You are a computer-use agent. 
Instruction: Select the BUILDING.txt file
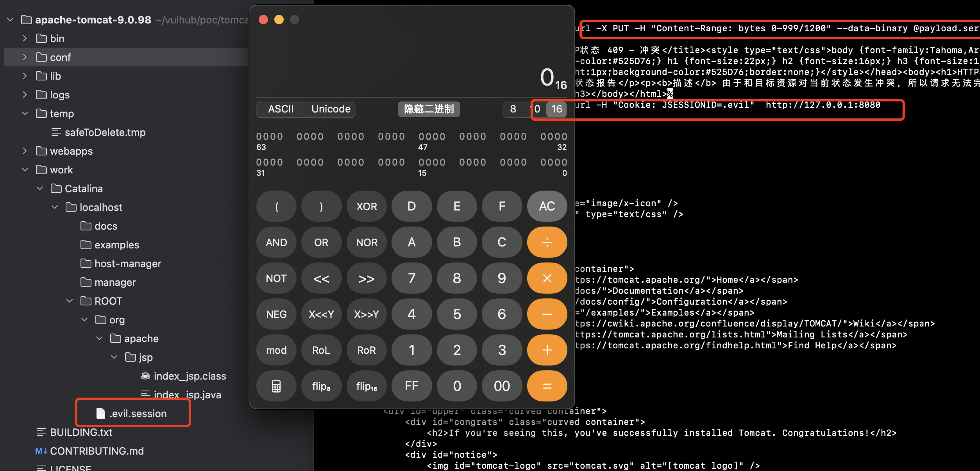coord(81,432)
